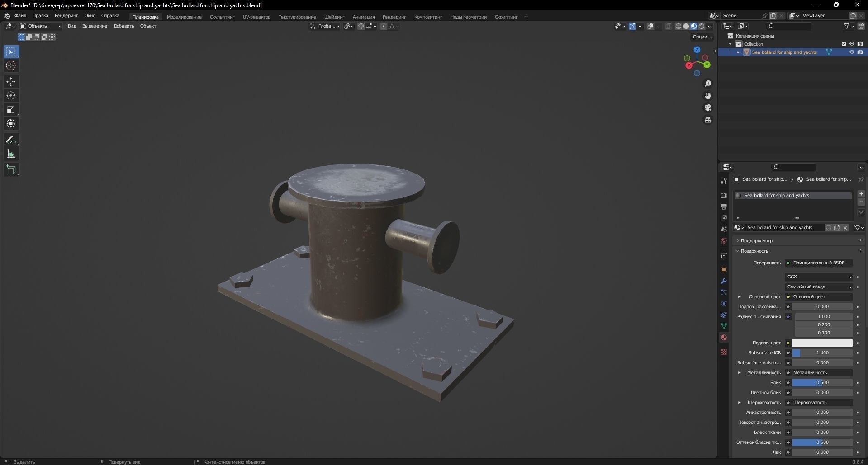The image size is (868, 465).
Task: Add a material slot with plus button
Action: coord(861,194)
